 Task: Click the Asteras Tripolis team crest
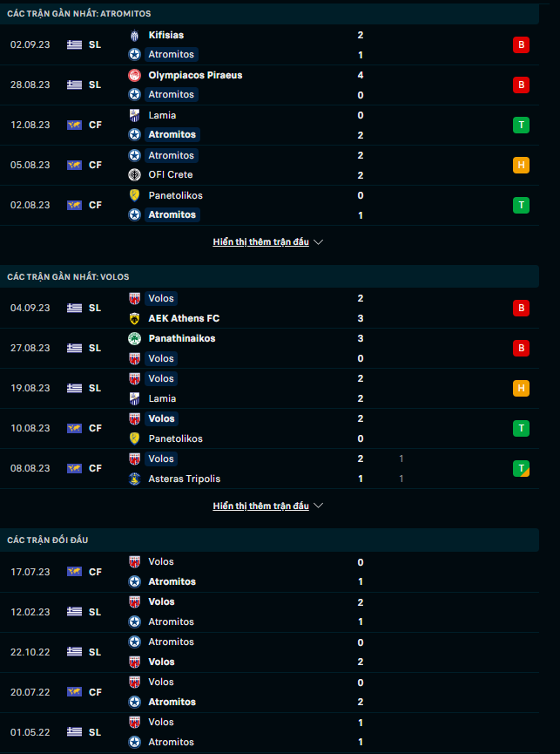(x=134, y=479)
